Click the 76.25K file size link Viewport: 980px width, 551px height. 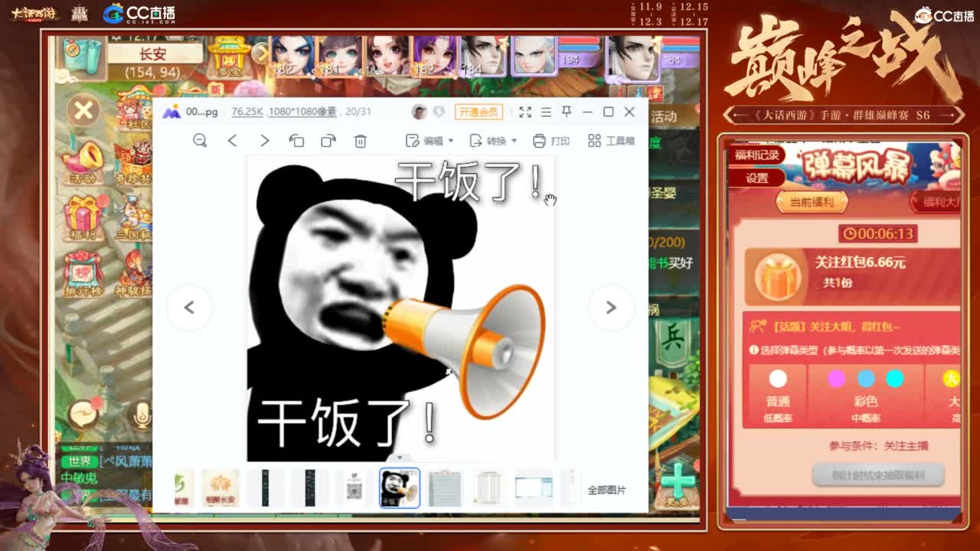[x=247, y=112]
